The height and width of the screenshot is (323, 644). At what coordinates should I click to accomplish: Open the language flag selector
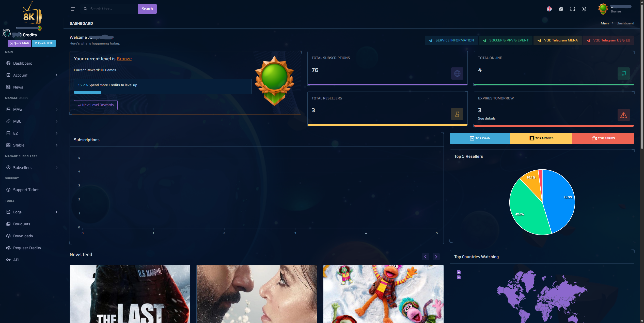coord(549,9)
